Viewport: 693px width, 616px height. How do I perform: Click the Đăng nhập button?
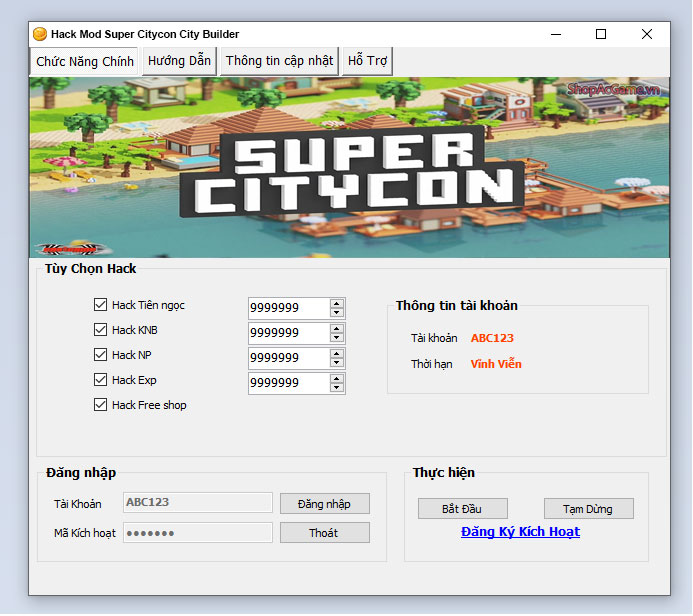click(324, 504)
